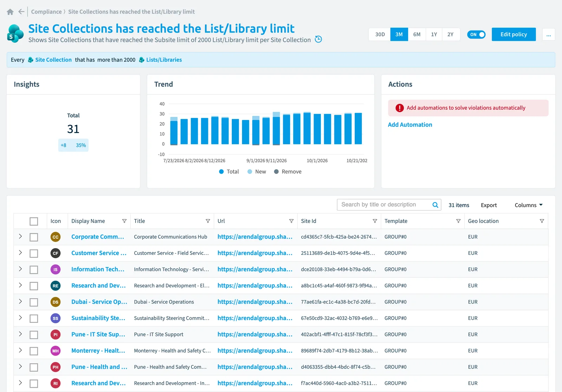
Task: Click the Edit policy button
Action: pos(514,34)
